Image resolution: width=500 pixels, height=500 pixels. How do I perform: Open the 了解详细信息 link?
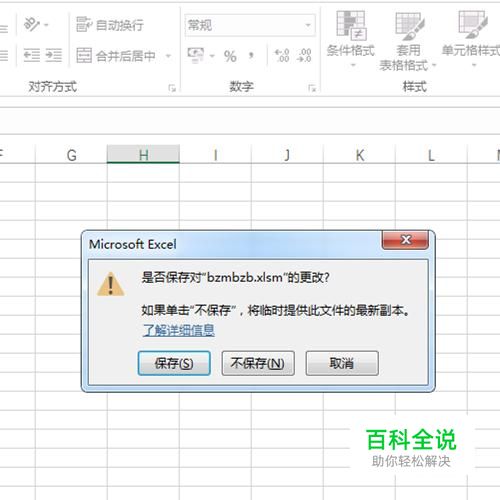click(x=178, y=330)
